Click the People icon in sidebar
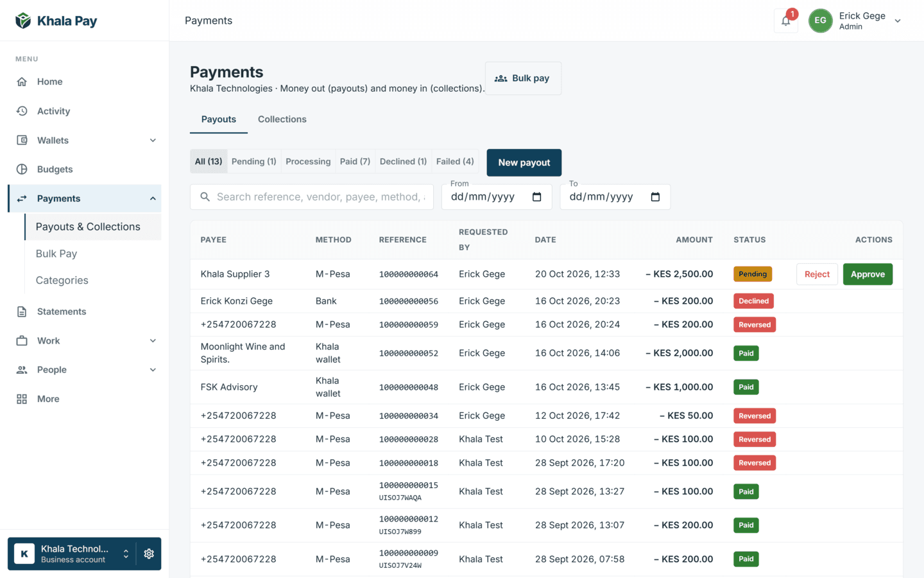This screenshot has height=578, width=924. pos(22,369)
